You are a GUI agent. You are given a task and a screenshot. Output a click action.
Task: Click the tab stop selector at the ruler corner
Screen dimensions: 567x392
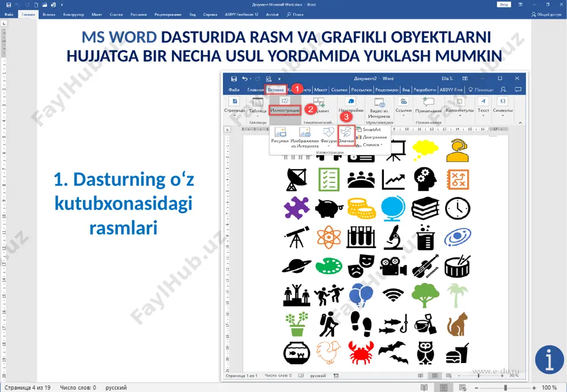[4, 23]
